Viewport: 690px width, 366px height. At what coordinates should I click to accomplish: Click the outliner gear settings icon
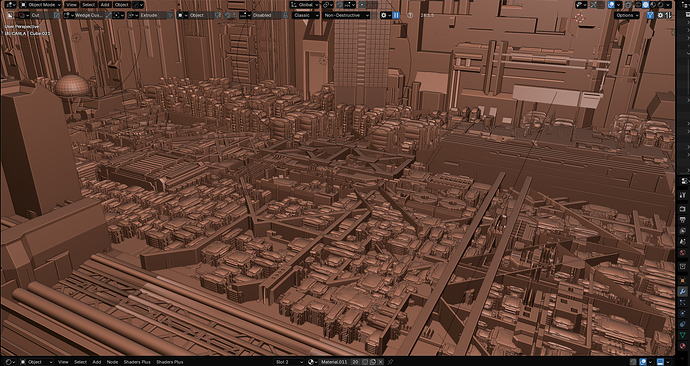(661, 15)
